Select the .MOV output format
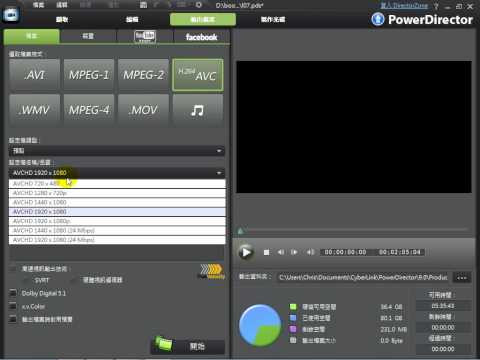This screenshot has width=480, height=360. tap(143, 110)
